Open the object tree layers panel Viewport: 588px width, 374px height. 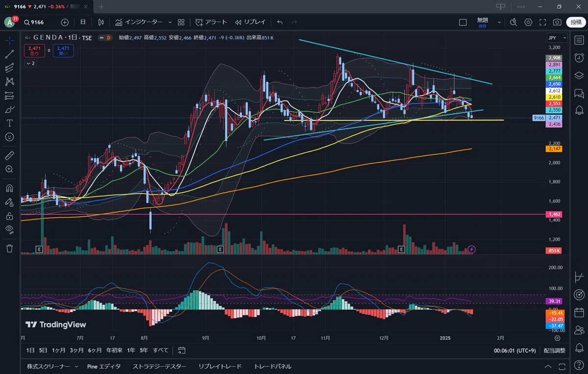(579, 75)
